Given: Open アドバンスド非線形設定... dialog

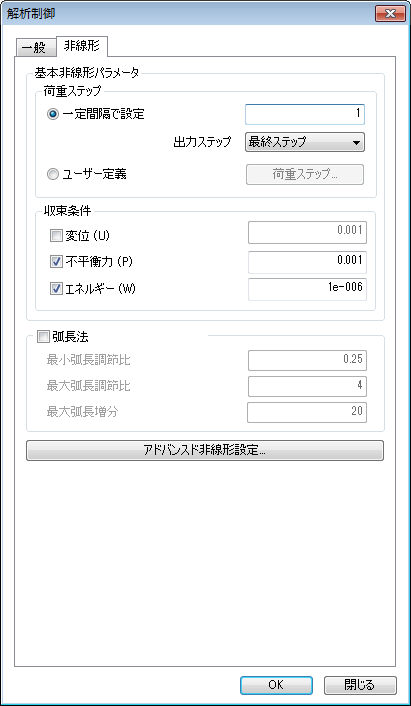Looking at the screenshot, I should click(x=205, y=451).
